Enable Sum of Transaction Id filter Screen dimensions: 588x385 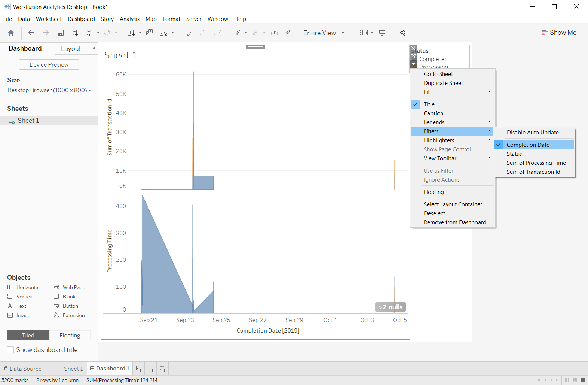(534, 172)
